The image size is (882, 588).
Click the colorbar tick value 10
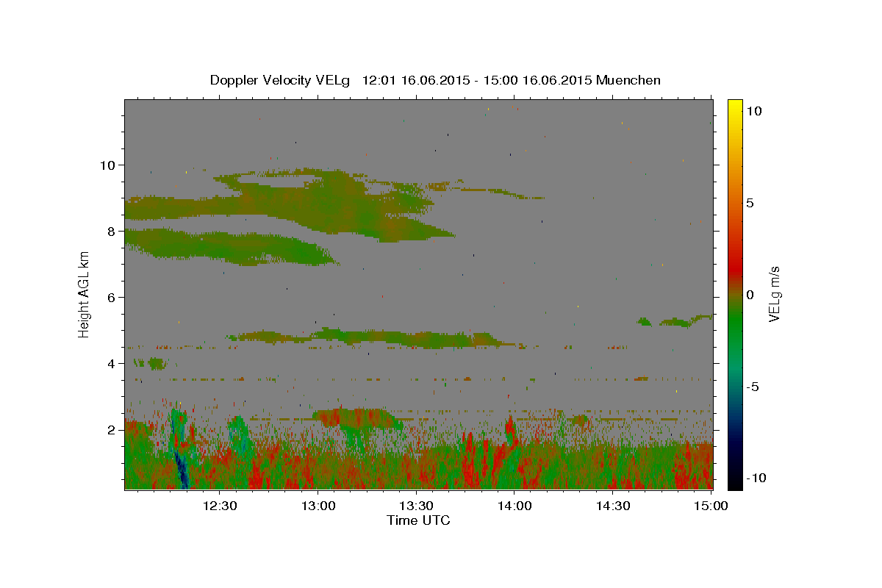[754, 111]
